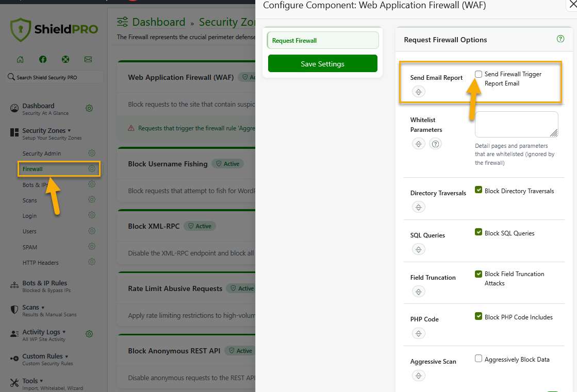Toggle Whitelist Parameters expander icon
This screenshot has height=392, width=577.
pos(418,144)
